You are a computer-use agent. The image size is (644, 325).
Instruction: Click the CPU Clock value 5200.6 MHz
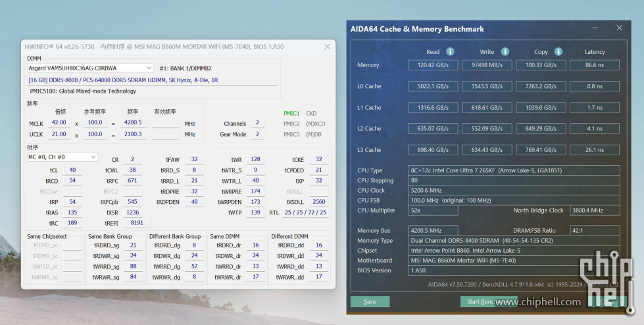tap(514, 190)
